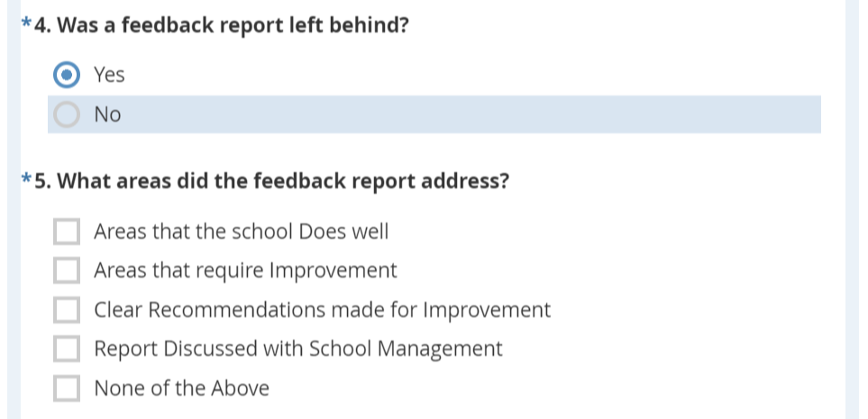Image resolution: width=868 pixels, height=419 pixels.
Task: Enable "Clear Recommendations made for Improvement" checkbox
Action: [x=67, y=311]
